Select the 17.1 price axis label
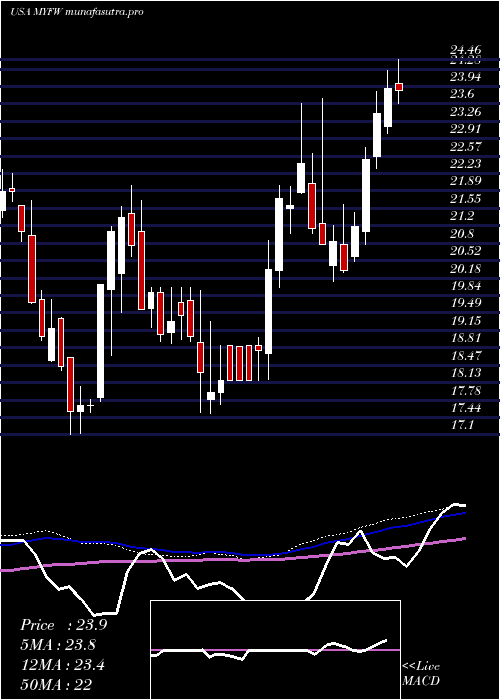 click(x=462, y=425)
